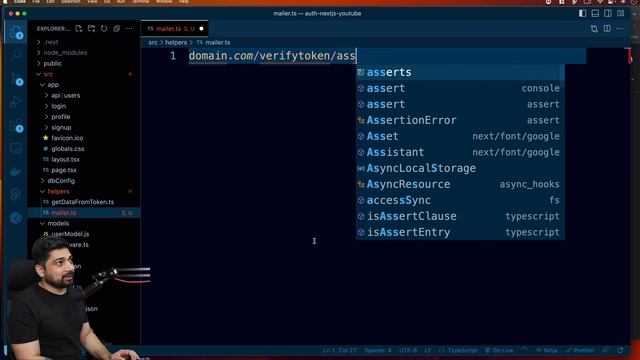Click src in the breadcrumb path
640x360 pixels.
tap(153, 42)
